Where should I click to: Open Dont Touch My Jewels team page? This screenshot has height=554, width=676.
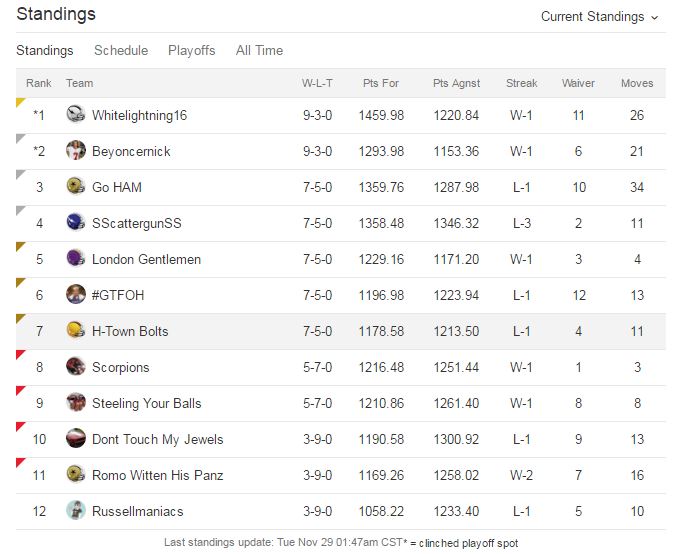coord(157,439)
